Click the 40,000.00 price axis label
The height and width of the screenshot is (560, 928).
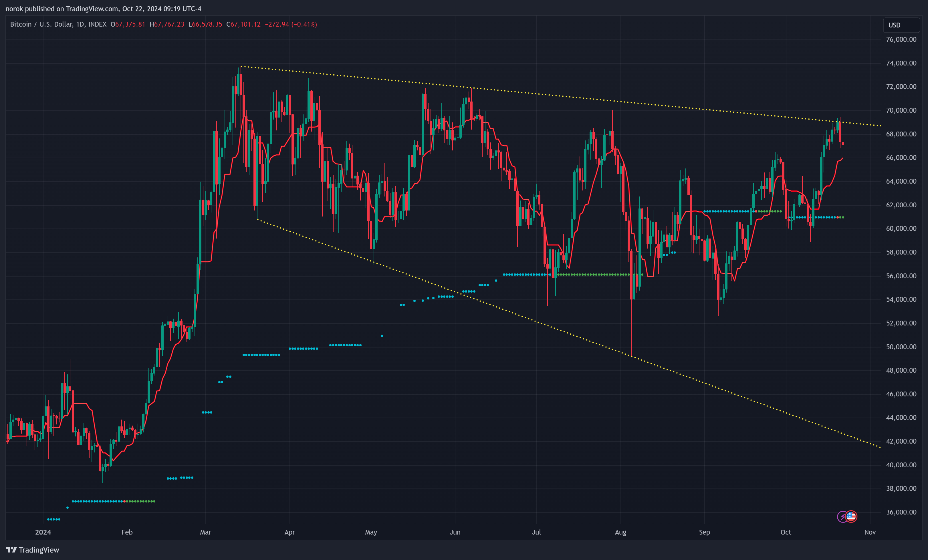(x=901, y=465)
